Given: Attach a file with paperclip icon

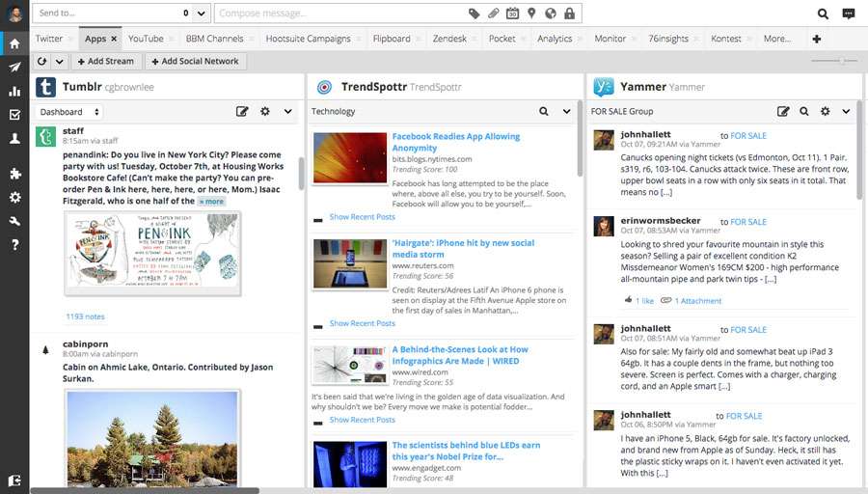Looking at the screenshot, I should (493, 14).
